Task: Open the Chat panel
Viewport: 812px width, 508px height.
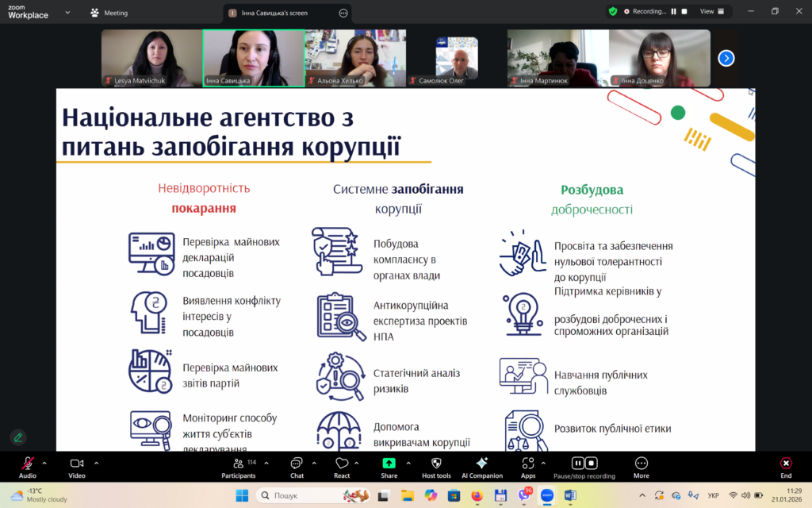Action: tap(297, 464)
